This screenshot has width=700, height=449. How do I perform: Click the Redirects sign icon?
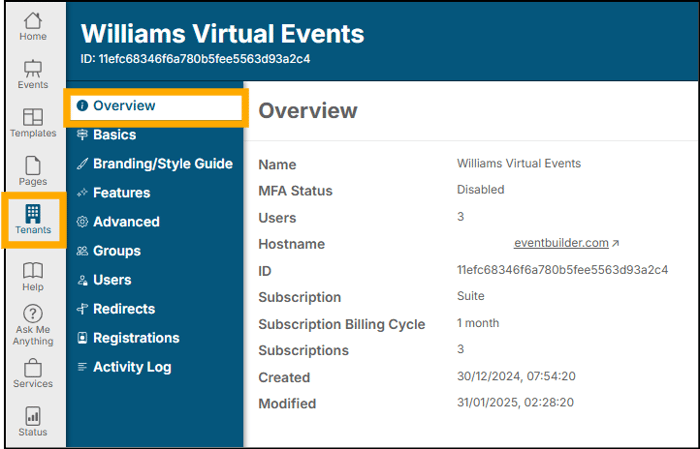[82, 309]
